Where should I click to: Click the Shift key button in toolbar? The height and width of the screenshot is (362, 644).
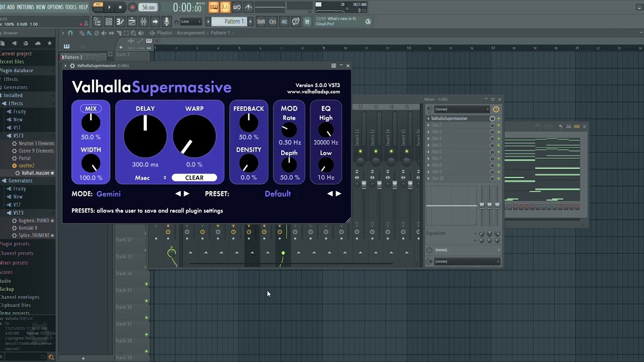click(261, 22)
